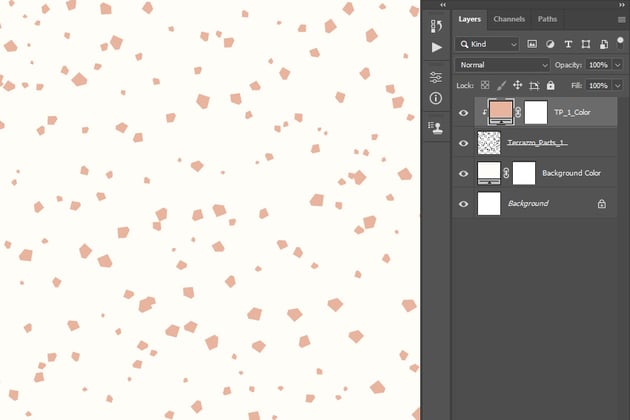Viewport: 630px width, 420px height.
Task: Click the Fill label
Action: (x=577, y=85)
